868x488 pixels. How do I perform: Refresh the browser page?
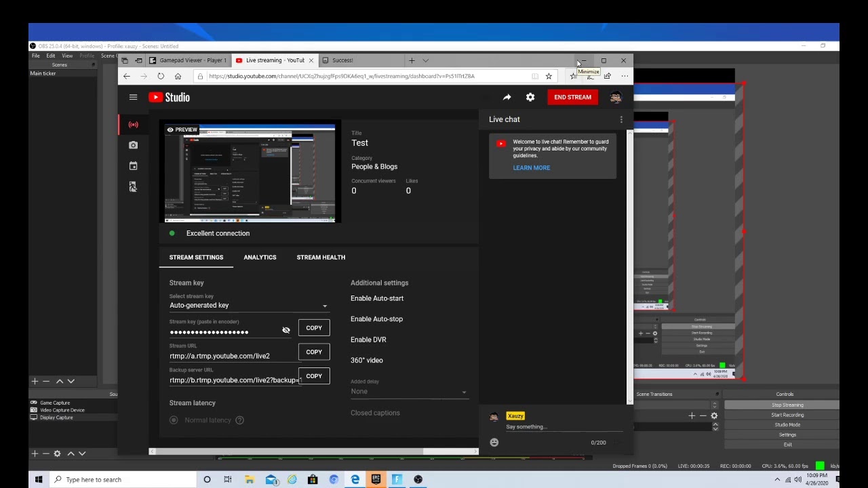161,76
